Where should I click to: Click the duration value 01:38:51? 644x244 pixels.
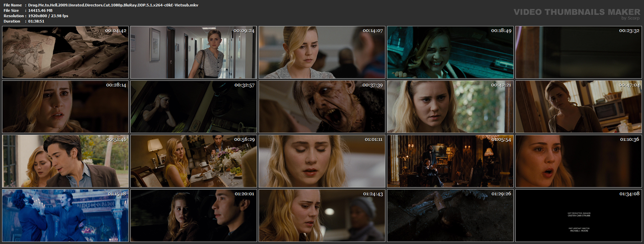coord(37,21)
